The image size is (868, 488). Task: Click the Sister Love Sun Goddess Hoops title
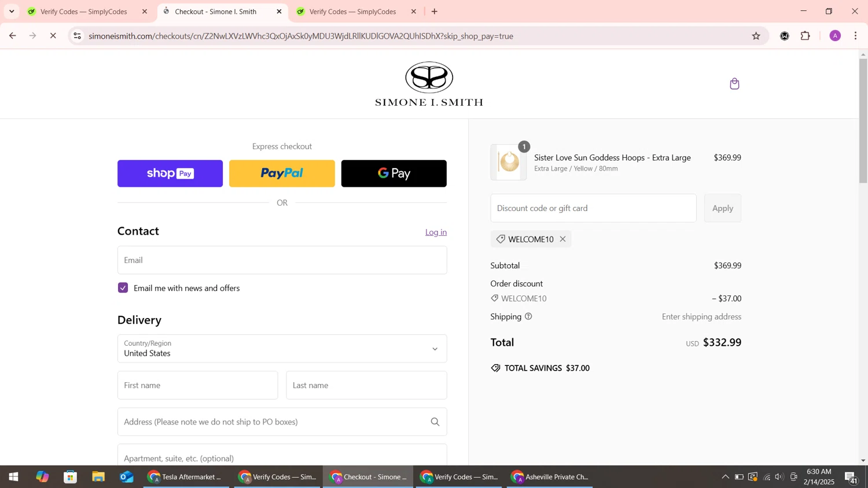612,157
